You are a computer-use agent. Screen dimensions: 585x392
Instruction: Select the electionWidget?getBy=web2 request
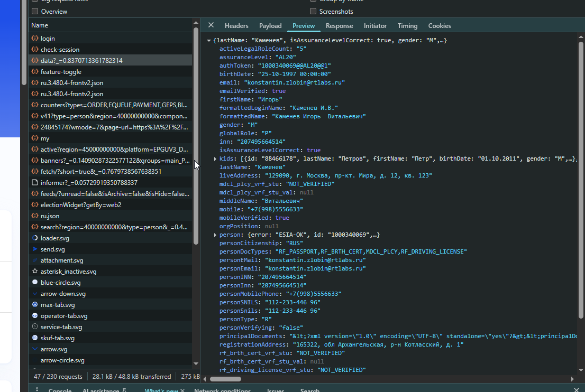pos(111,205)
